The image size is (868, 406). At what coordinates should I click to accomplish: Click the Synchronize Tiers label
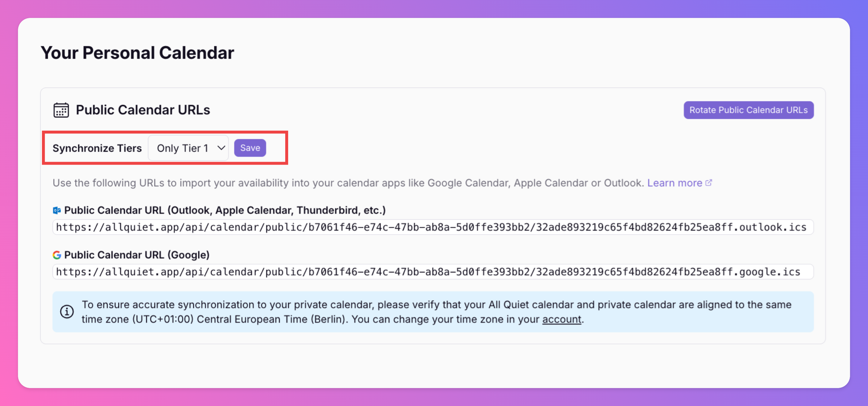97,148
